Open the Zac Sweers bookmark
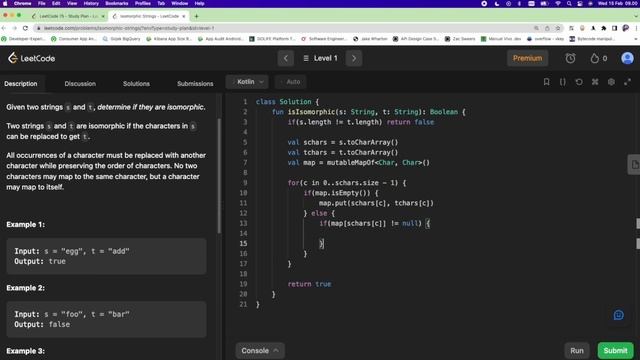The height and width of the screenshot is (360, 640). point(461,39)
